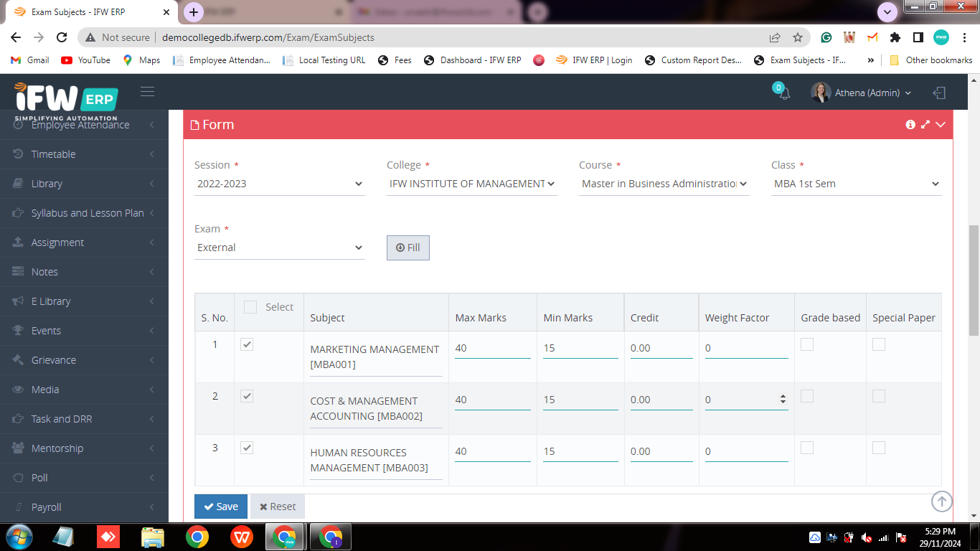
Task: Open the Course dropdown
Action: [x=664, y=184]
